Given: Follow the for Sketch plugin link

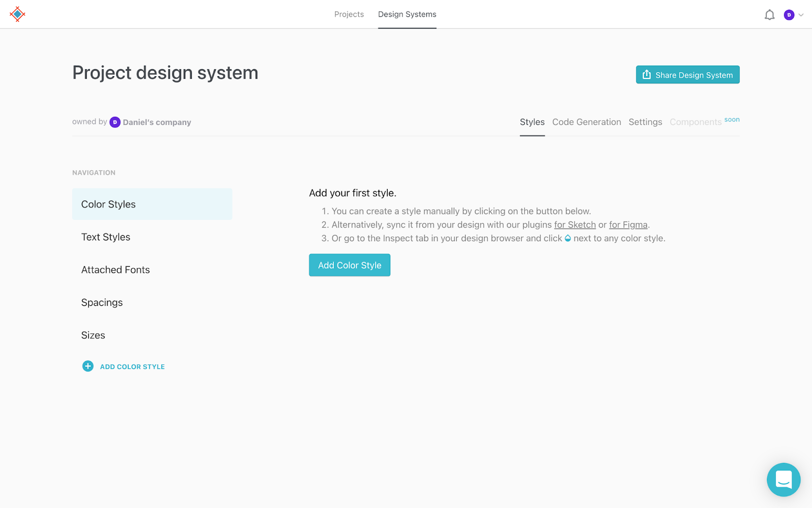Looking at the screenshot, I should 575,225.
